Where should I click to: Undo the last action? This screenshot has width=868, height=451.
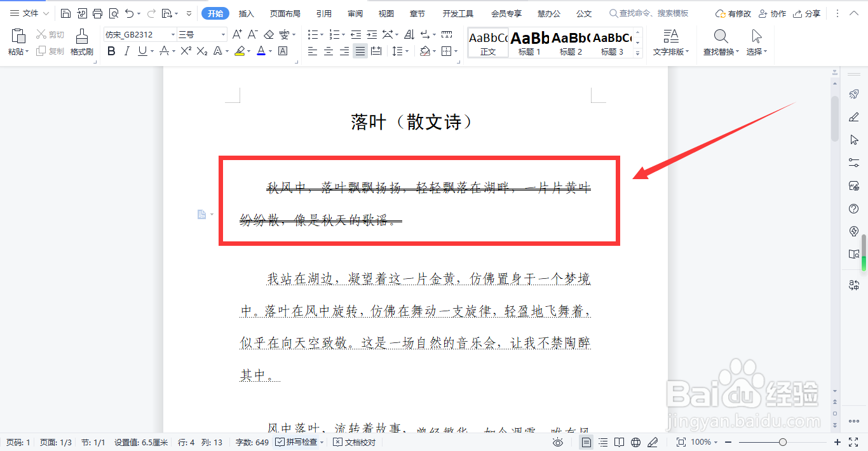(x=130, y=13)
